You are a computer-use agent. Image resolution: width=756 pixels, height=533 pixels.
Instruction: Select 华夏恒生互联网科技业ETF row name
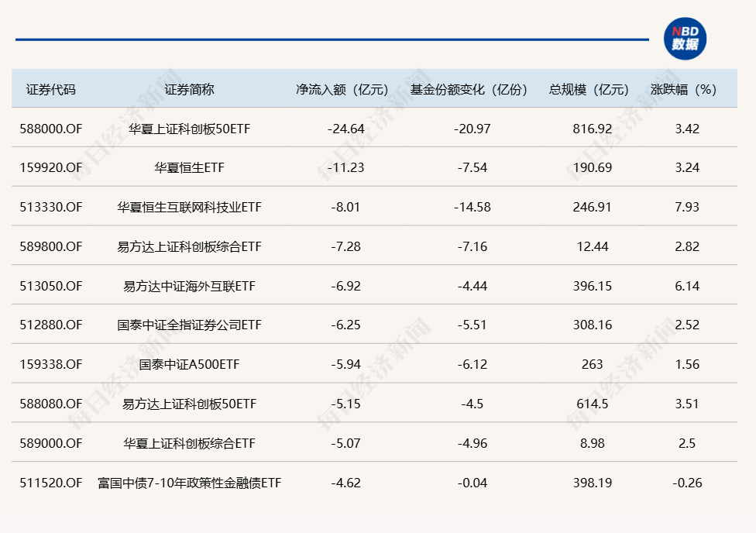pyautogui.click(x=189, y=207)
